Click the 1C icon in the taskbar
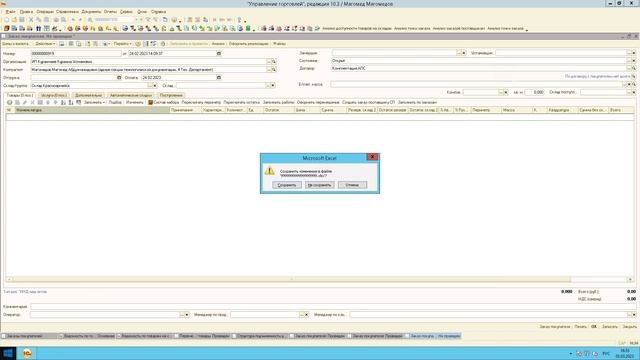The width and height of the screenshot is (640, 360). (x=27, y=353)
